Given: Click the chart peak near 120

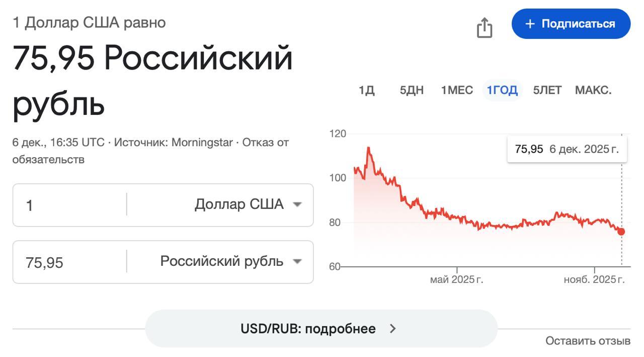Looking at the screenshot, I should [x=368, y=148].
